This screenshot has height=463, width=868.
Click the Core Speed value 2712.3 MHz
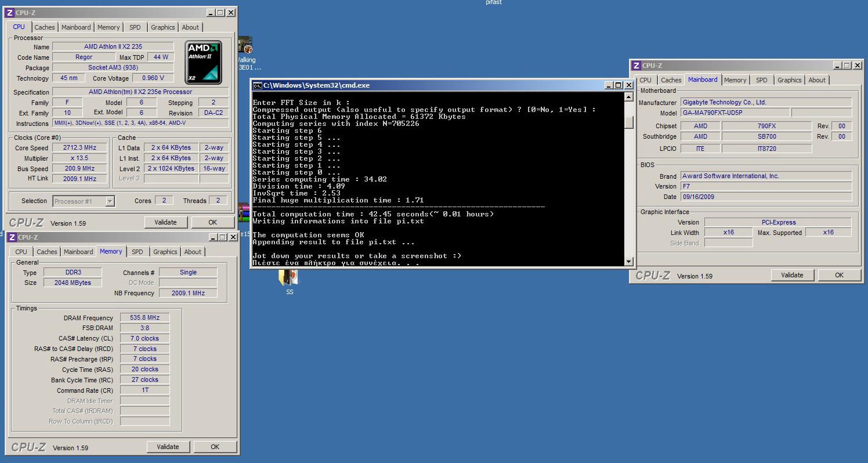pos(80,148)
